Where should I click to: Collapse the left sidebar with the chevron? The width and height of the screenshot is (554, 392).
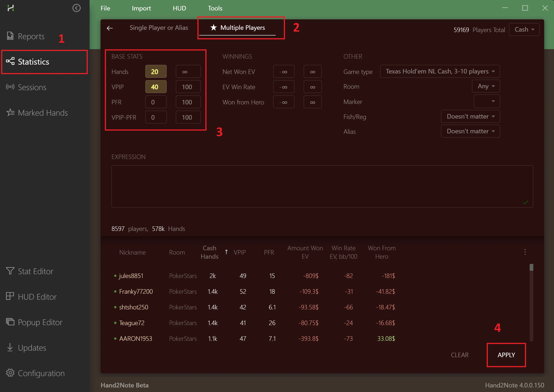click(76, 8)
